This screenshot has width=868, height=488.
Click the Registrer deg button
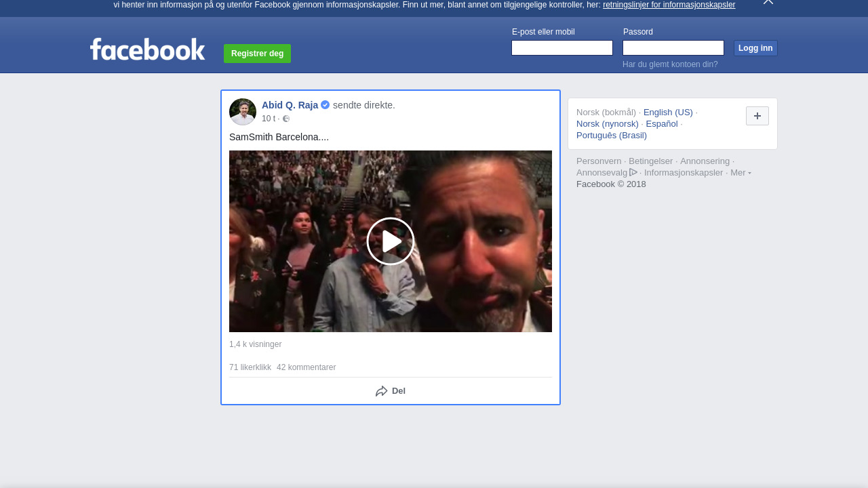click(x=258, y=54)
